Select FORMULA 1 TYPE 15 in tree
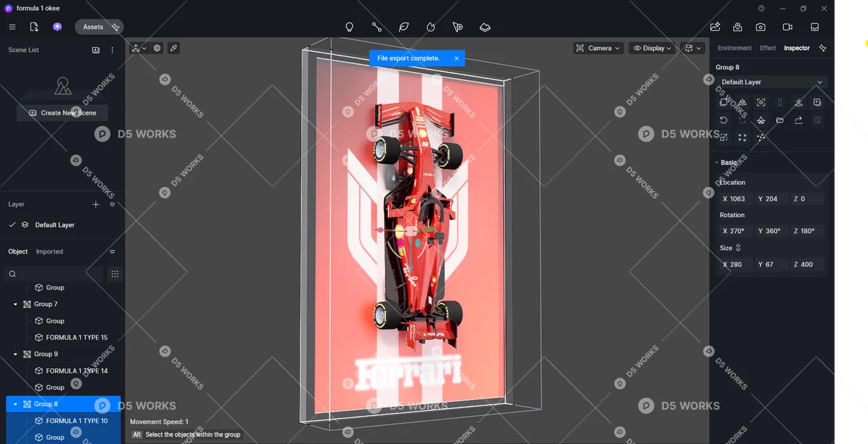 point(77,338)
